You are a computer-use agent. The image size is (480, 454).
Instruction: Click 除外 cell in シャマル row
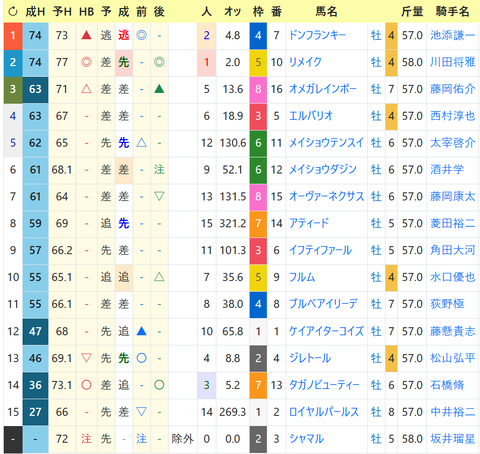(182, 439)
